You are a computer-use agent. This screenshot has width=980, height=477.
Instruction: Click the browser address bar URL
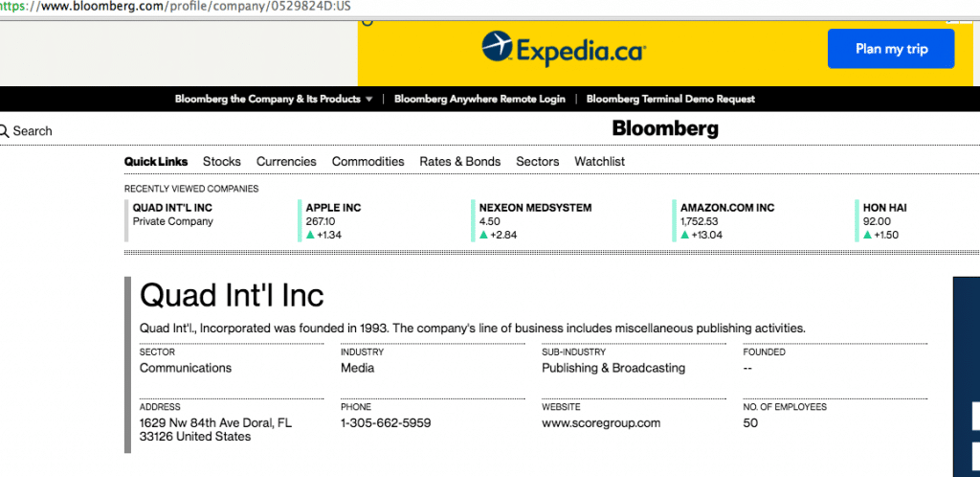click(x=176, y=7)
